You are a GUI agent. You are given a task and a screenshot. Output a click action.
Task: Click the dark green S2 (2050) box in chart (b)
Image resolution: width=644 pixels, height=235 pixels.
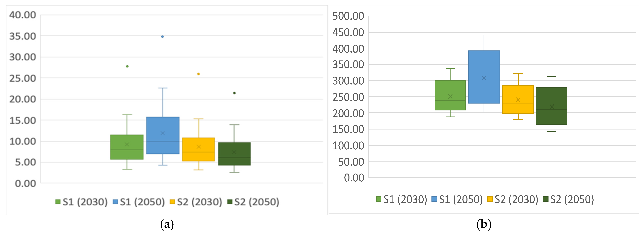(551, 117)
